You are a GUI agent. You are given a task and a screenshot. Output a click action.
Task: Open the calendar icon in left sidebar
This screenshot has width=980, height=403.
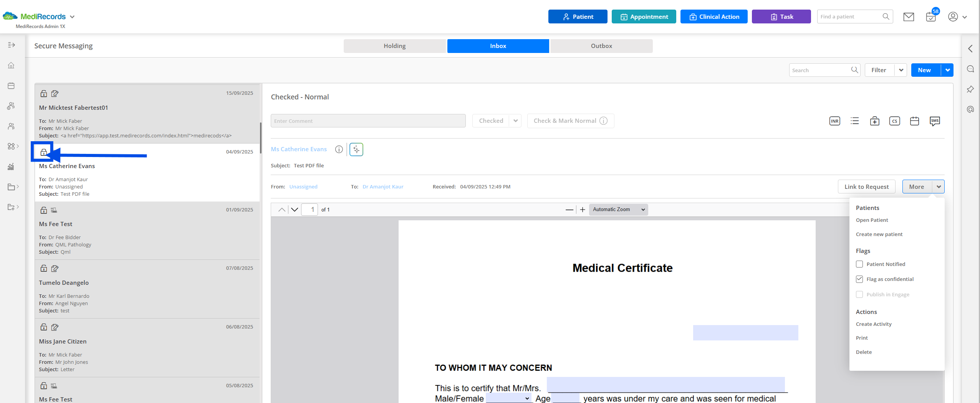click(11, 86)
